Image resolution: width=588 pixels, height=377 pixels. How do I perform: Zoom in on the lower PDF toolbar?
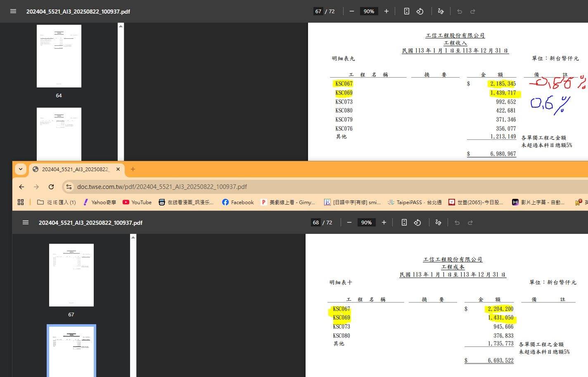click(x=384, y=222)
